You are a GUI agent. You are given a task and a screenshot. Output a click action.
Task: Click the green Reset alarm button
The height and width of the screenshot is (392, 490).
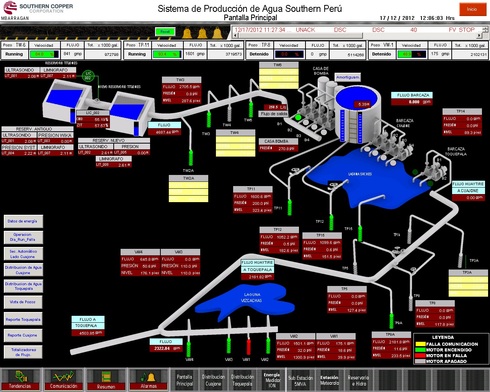[x=165, y=32]
